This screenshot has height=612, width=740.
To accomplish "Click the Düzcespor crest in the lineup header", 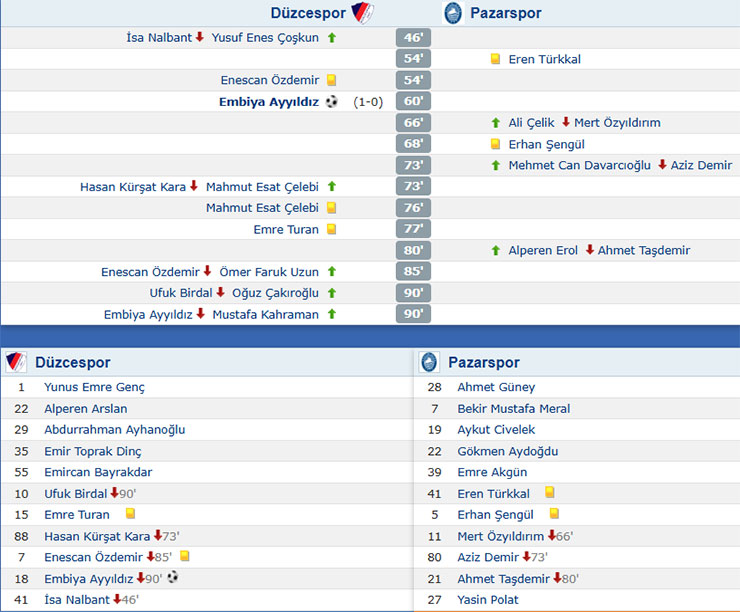I will pos(15,362).
